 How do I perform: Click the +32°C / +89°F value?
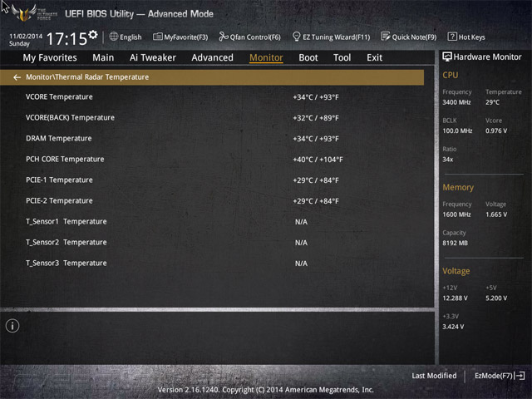click(x=316, y=118)
